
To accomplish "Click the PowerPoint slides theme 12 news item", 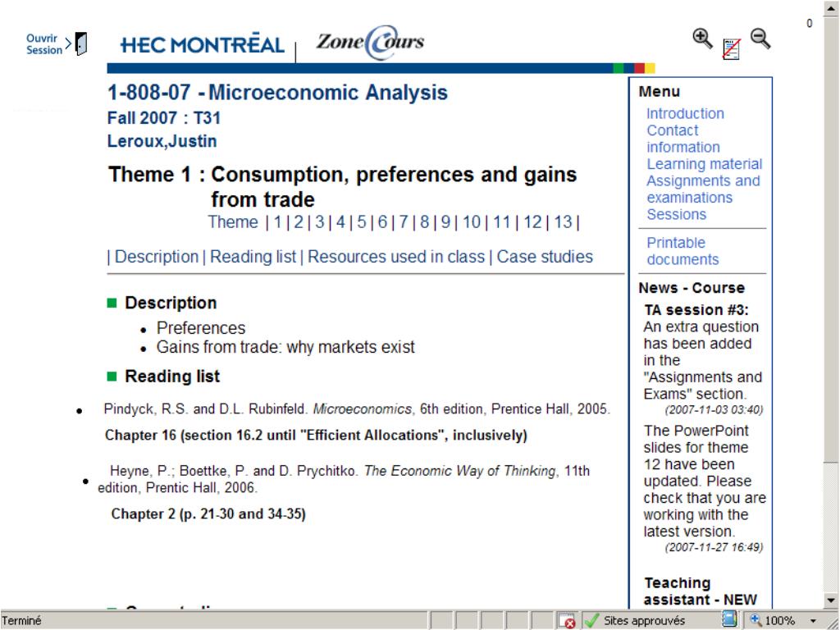I will pyautogui.click(x=705, y=481).
